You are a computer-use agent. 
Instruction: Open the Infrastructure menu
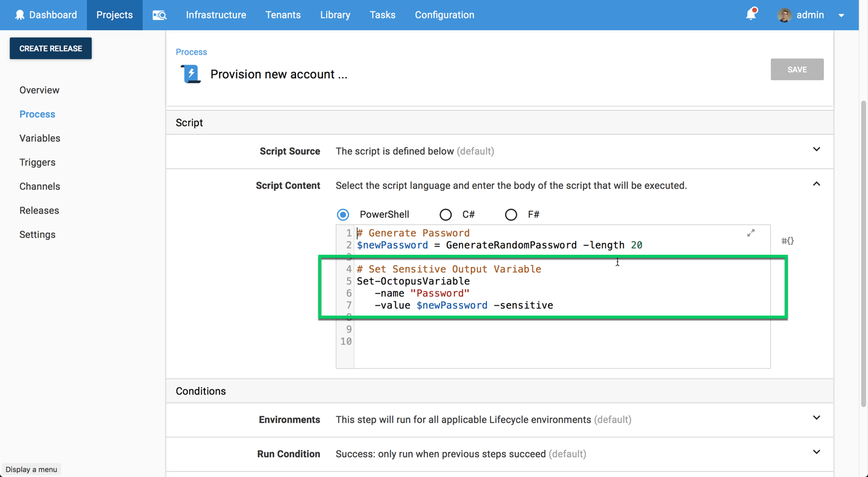(x=216, y=15)
